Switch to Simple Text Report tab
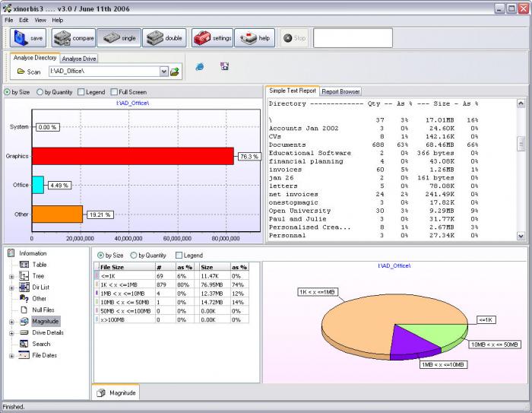This screenshot has width=532, height=413. point(292,91)
